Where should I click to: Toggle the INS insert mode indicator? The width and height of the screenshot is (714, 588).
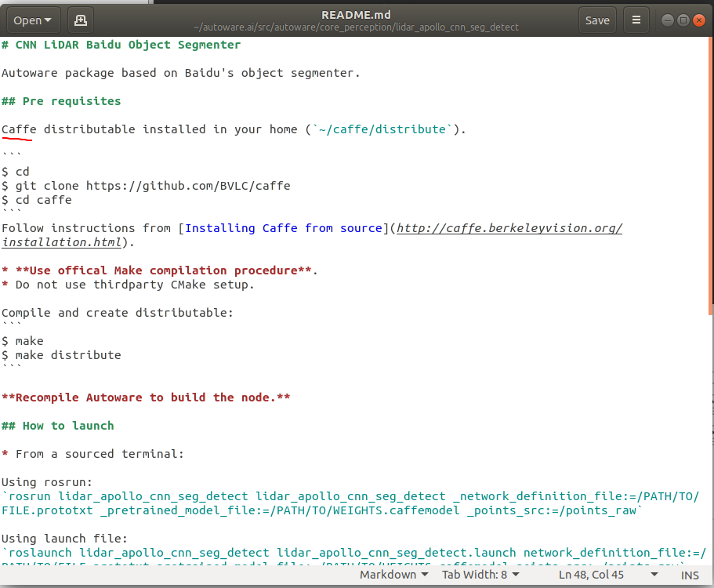click(x=690, y=575)
